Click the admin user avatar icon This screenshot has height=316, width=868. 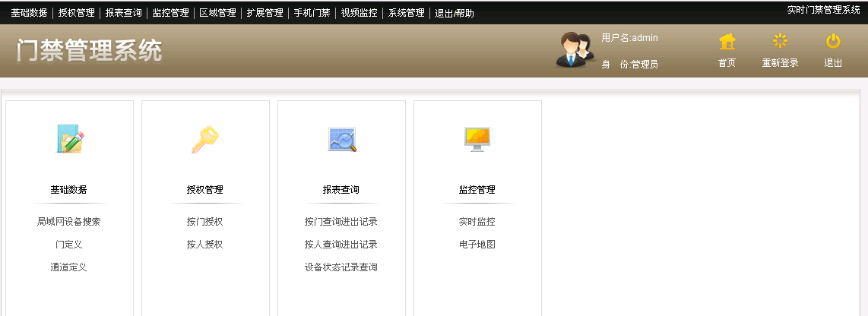coord(575,50)
